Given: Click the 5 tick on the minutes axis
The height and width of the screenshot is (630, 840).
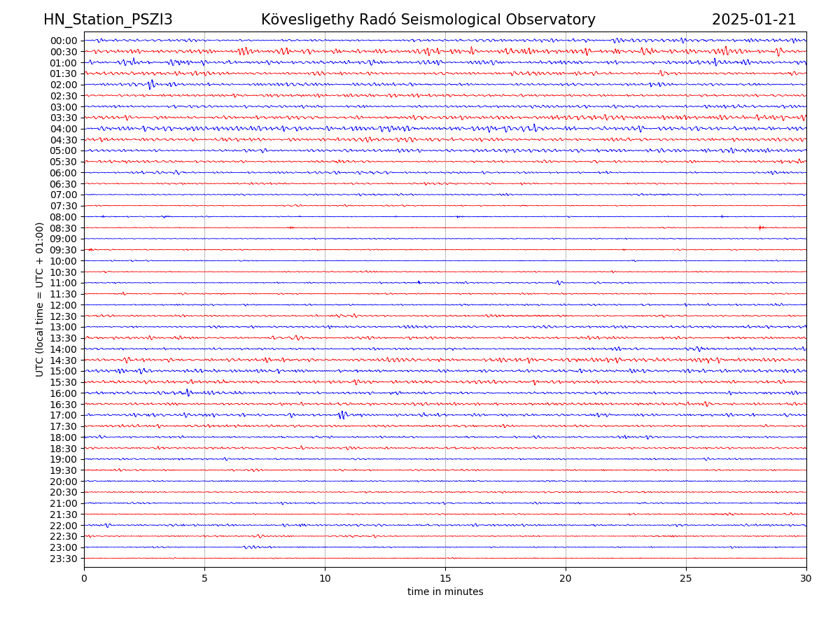Looking at the screenshot, I should coord(204,579).
